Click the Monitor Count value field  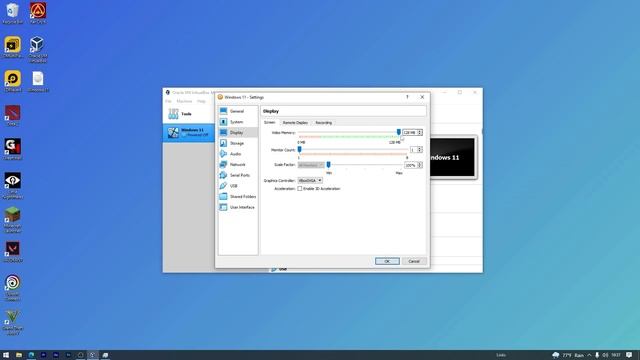click(413, 150)
